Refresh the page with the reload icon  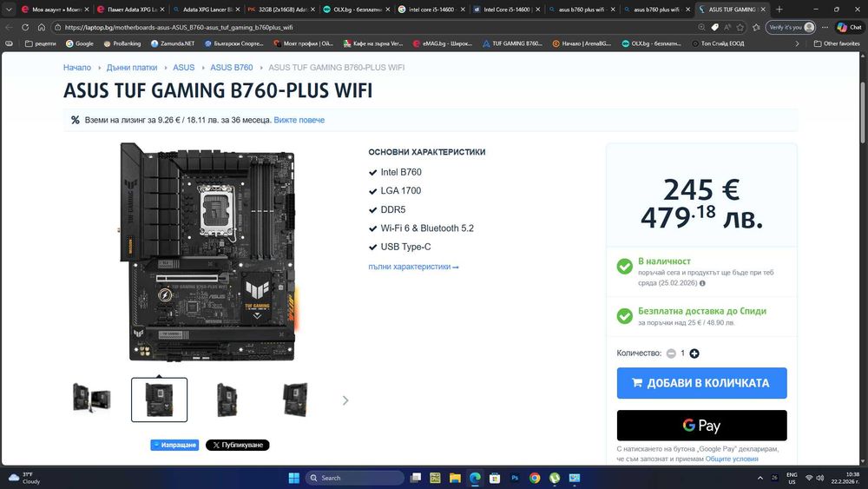[25, 27]
